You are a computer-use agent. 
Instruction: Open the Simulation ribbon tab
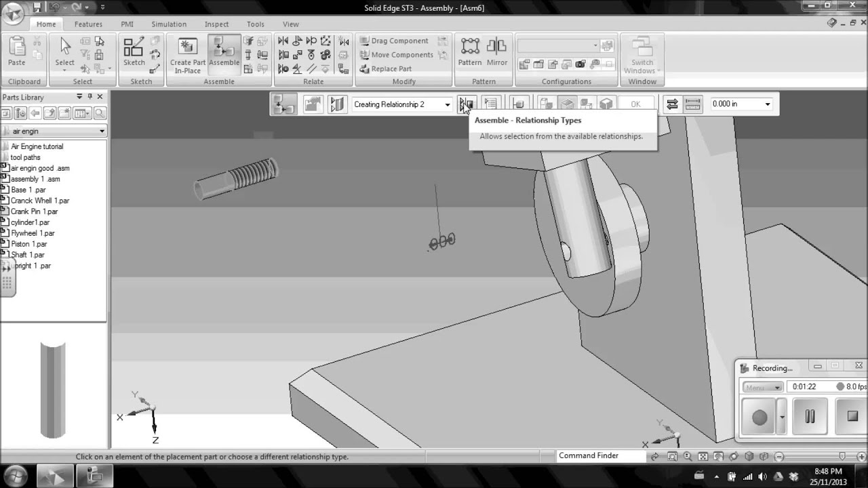[169, 24]
